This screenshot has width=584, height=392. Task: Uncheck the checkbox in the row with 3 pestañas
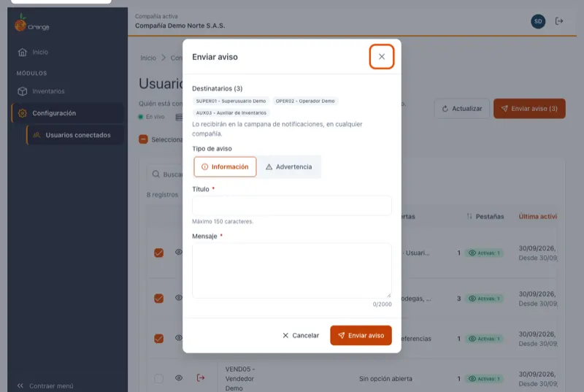tap(158, 299)
